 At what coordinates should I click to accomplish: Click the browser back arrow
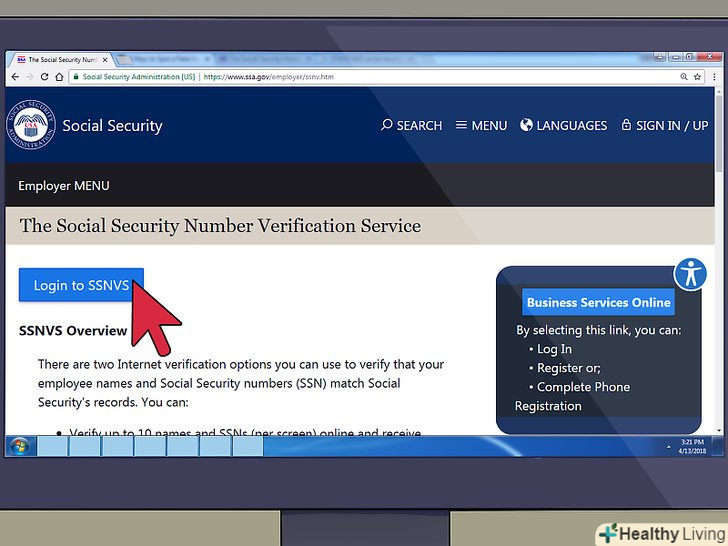pos(15,77)
